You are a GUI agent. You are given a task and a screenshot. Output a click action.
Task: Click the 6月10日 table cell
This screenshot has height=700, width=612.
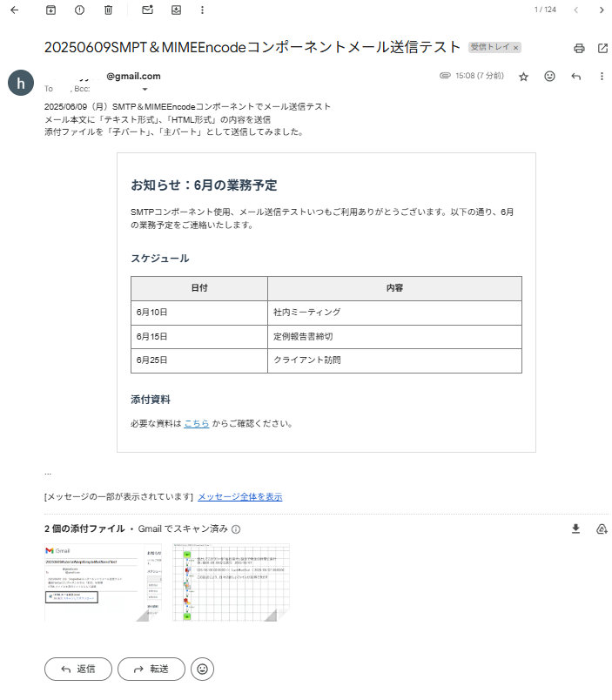[199, 313]
